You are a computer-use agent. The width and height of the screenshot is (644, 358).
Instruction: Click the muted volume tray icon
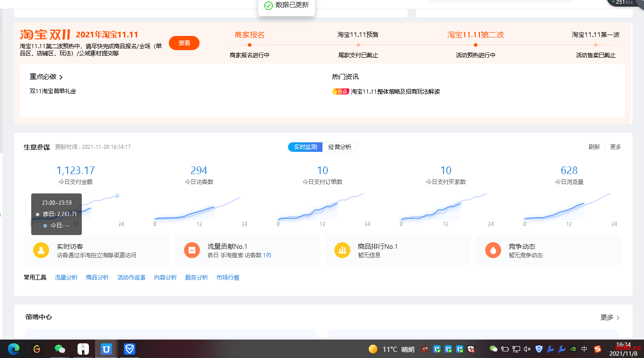[527, 349]
